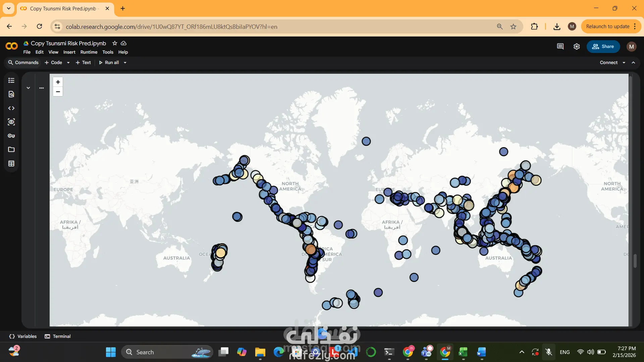Add a Code cell

click(x=53, y=63)
